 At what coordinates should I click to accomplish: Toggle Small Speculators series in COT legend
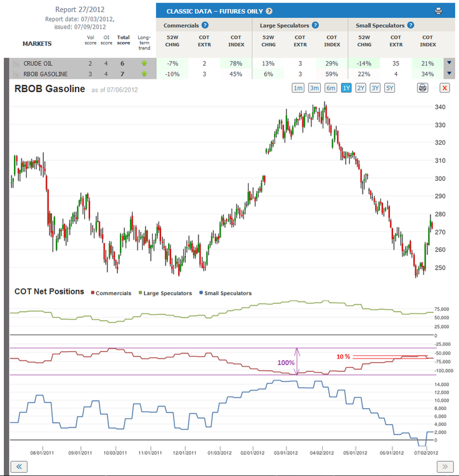tap(225, 293)
